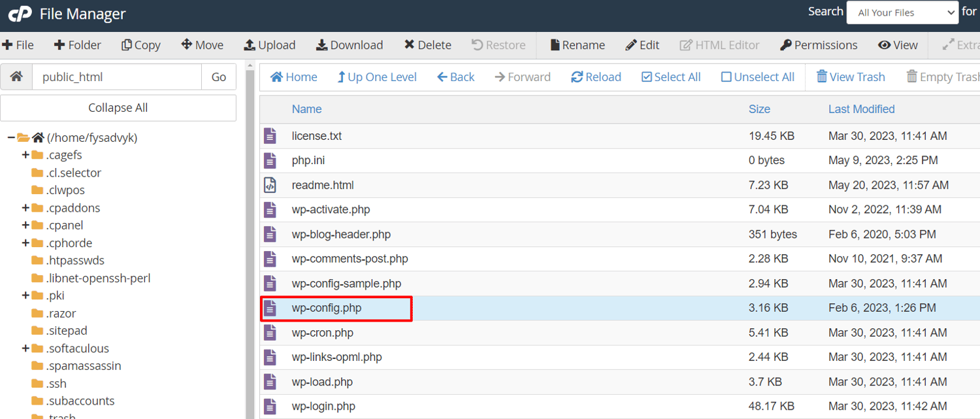Select all files using Select All

point(670,76)
